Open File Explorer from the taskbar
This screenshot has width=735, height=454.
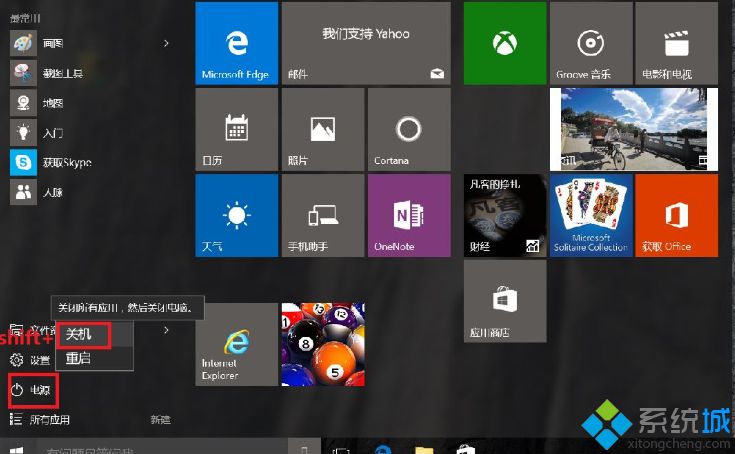(424, 449)
